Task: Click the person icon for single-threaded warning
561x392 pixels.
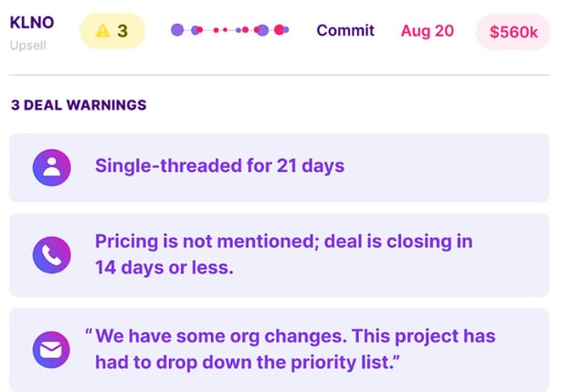Action: pos(51,167)
